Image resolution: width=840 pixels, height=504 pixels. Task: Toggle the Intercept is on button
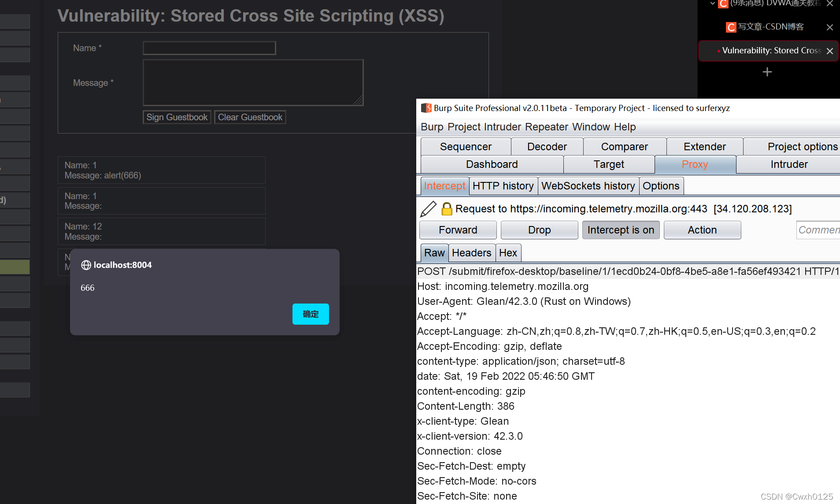[621, 230]
